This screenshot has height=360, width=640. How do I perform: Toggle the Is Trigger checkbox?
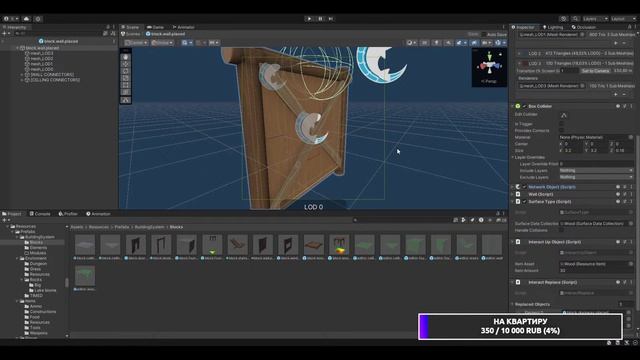point(562,124)
